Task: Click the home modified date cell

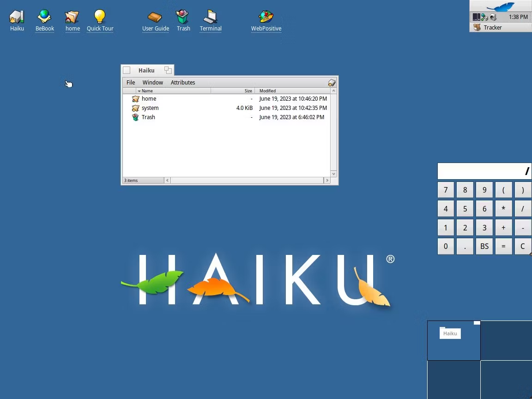Action: [x=293, y=99]
